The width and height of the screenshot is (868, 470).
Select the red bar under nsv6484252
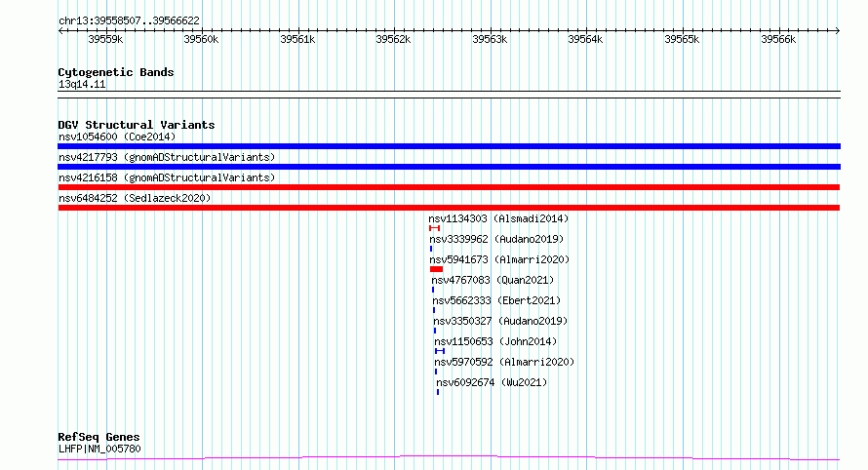coord(449,208)
